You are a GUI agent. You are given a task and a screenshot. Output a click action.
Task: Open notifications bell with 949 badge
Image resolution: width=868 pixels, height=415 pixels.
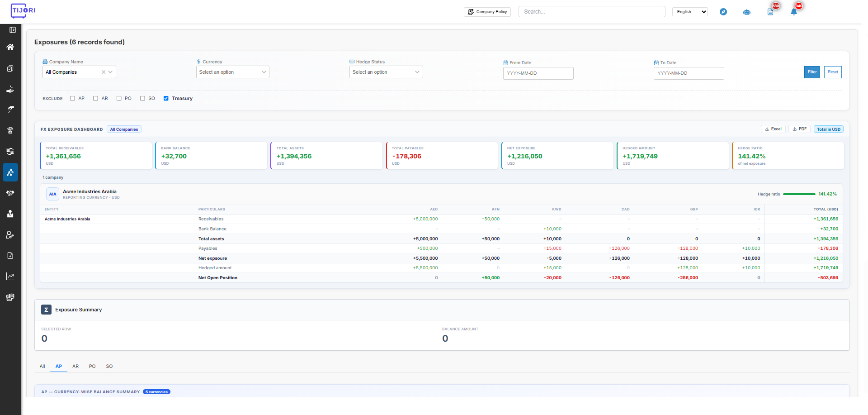795,11
